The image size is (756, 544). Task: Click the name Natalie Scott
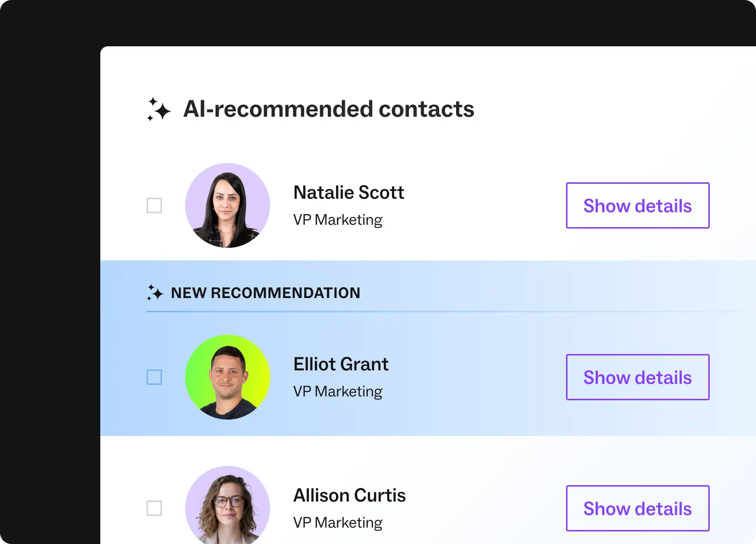(x=349, y=192)
